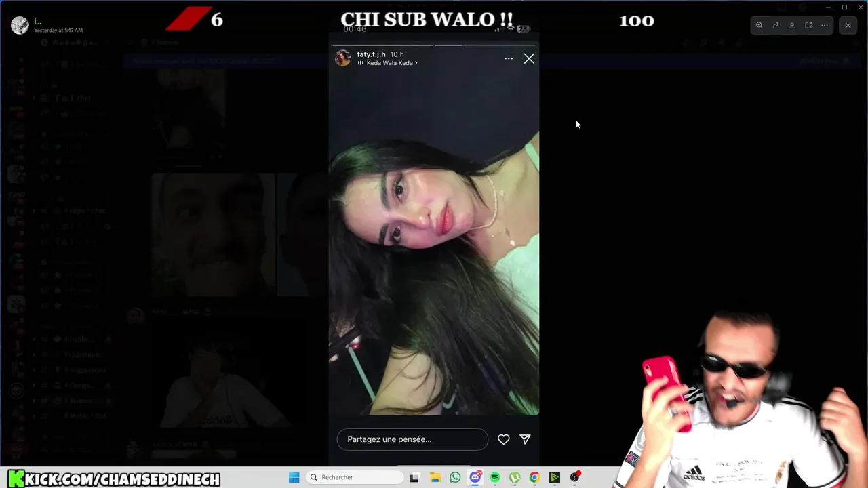The width and height of the screenshot is (868, 488).
Task: Open the Windows Start menu
Action: [294, 477]
